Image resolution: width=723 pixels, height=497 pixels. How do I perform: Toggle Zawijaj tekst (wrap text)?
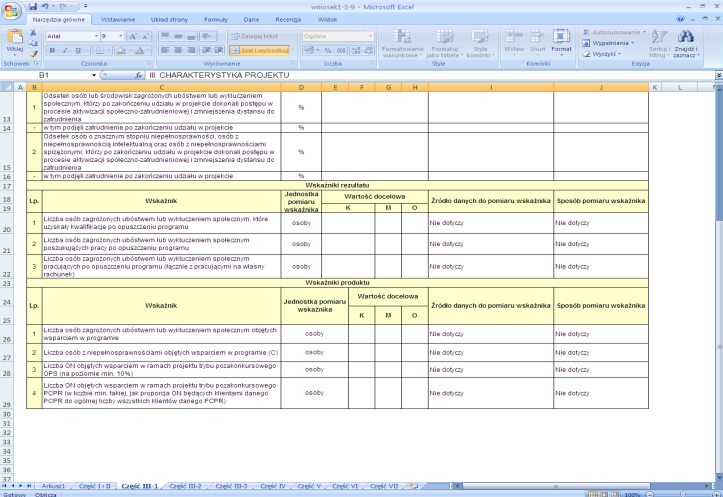[254, 36]
